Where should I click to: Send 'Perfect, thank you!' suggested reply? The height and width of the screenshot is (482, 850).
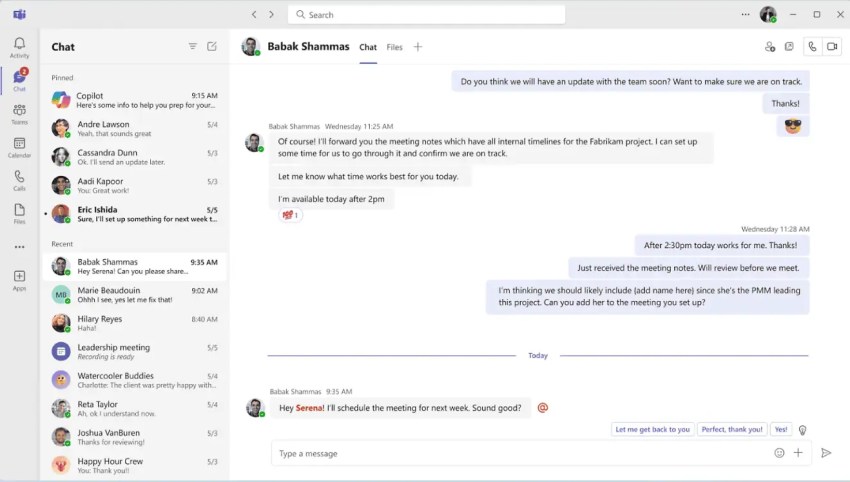[x=732, y=429]
